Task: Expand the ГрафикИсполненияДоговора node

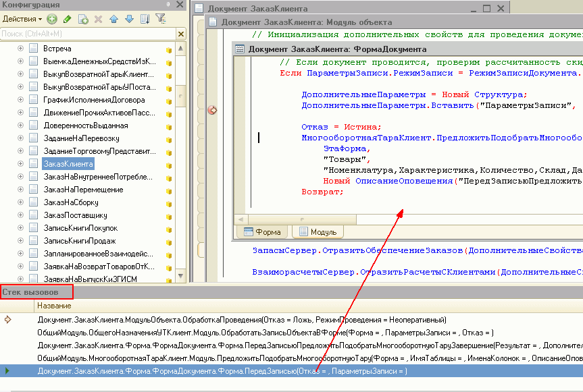Action: [20, 99]
